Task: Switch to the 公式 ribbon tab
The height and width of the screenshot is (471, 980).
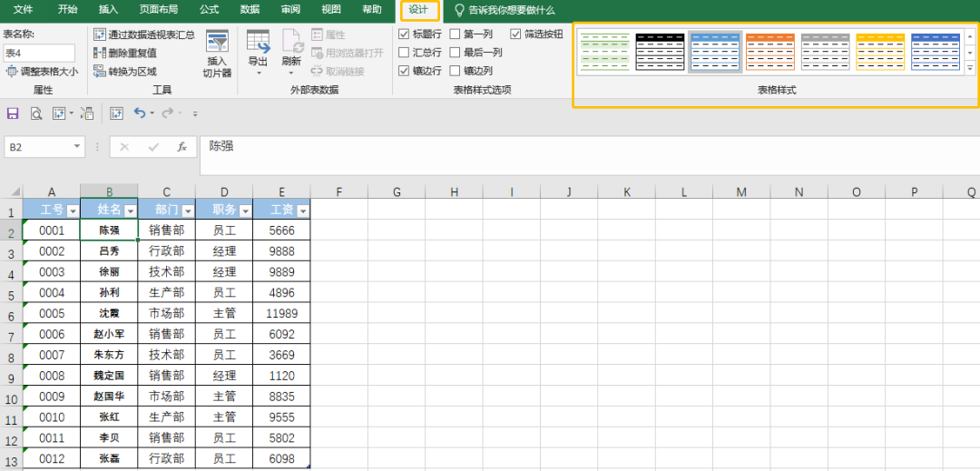Action: click(x=210, y=10)
